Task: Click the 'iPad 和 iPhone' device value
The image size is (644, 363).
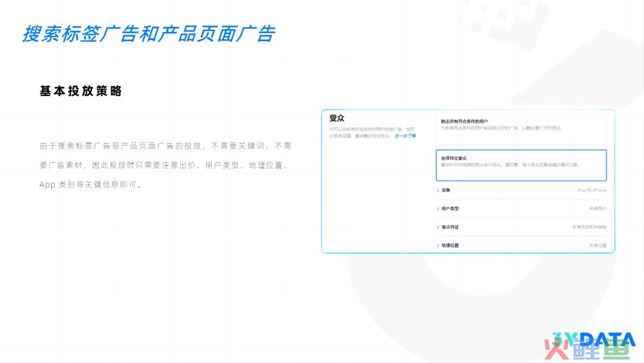Action: [592, 190]
